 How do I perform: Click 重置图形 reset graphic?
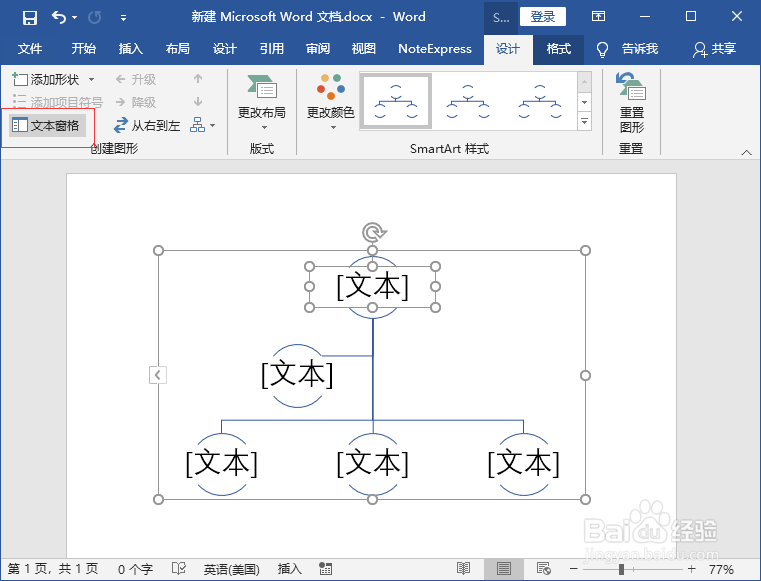pos(631,103)
